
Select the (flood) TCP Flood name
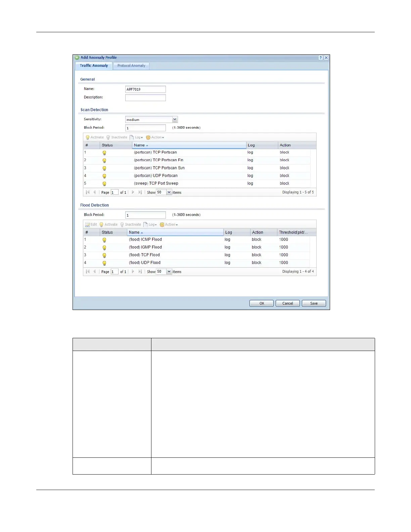point(144,255)
